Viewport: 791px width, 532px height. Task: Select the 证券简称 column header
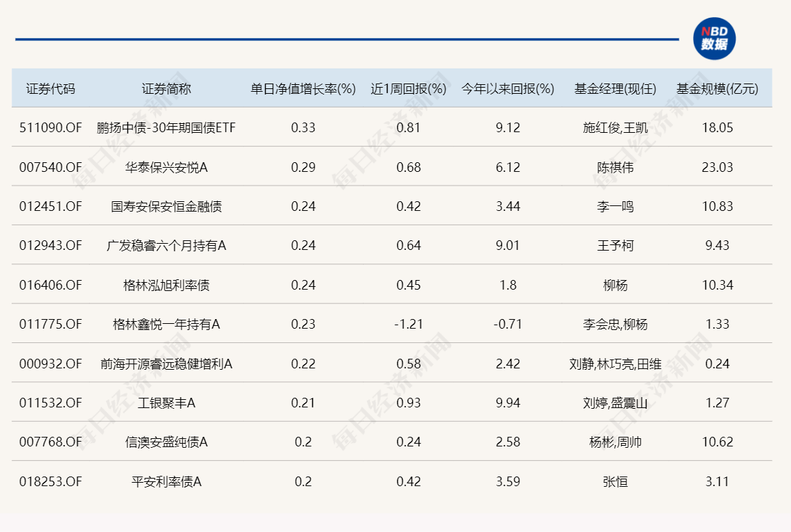click(166, 89)
